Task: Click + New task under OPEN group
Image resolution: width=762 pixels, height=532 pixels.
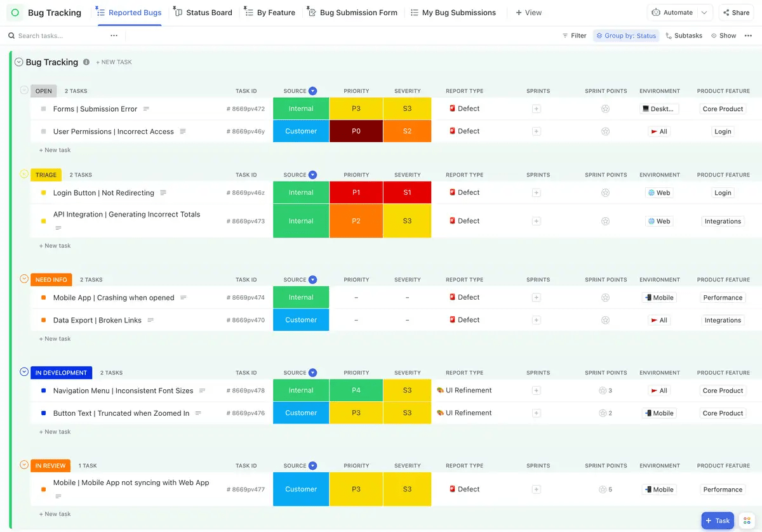Action: click(x=55, y=150)
